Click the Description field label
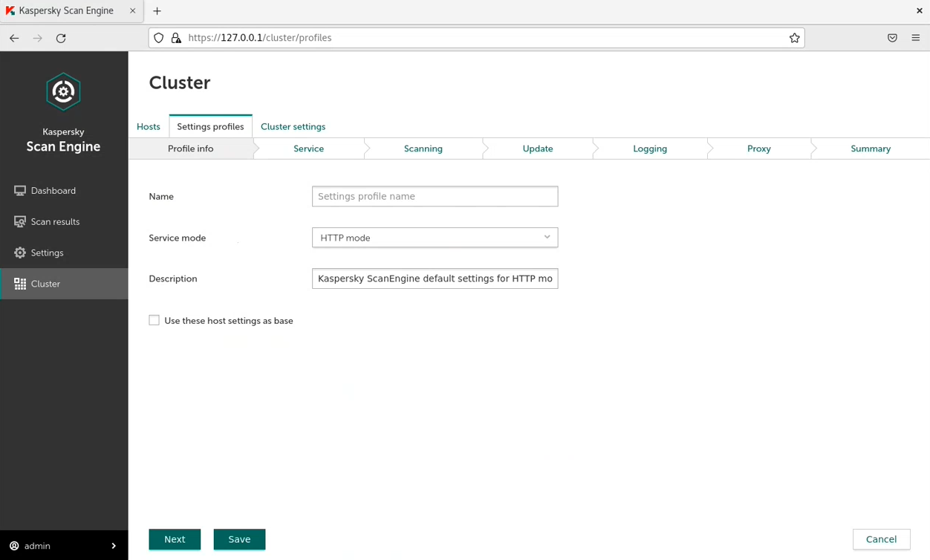This screenshot has width=930, height=560. [x=173, y=279]
